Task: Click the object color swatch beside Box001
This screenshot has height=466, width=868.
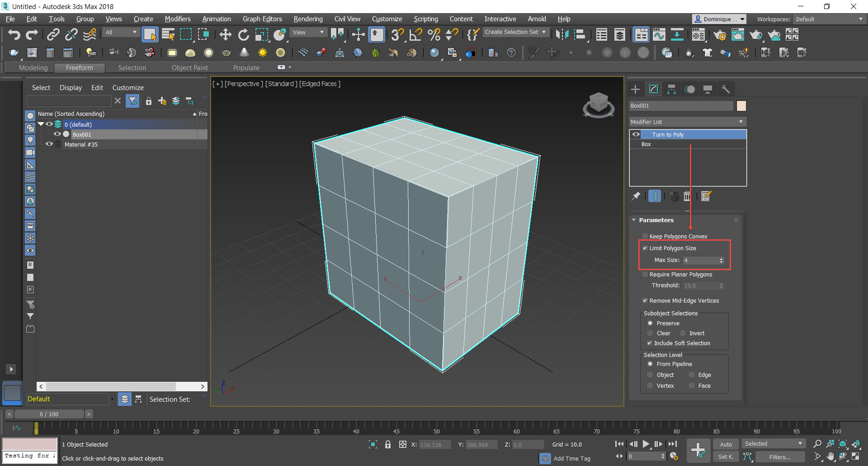Action: click(x=741, y=105)
